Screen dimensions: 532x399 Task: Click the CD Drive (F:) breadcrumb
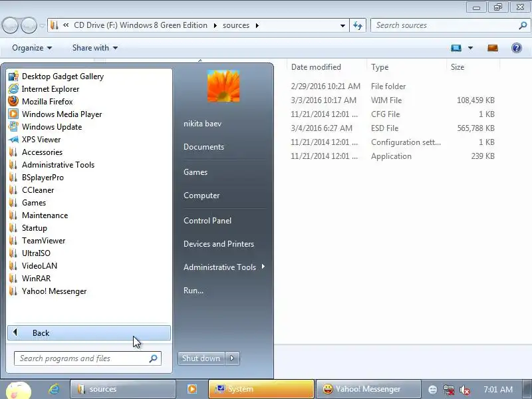140,25
